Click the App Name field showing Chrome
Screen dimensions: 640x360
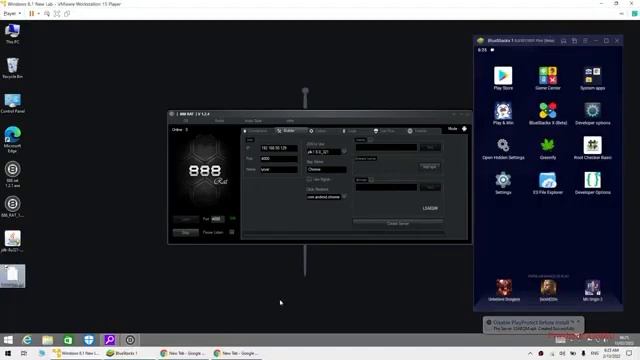327,169
